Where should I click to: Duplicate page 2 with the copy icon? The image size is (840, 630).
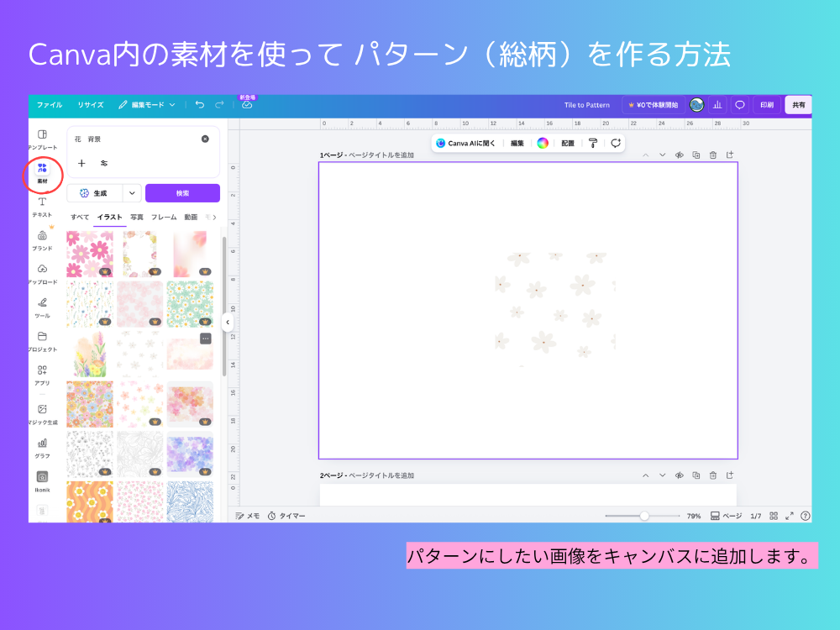(696, 475)
